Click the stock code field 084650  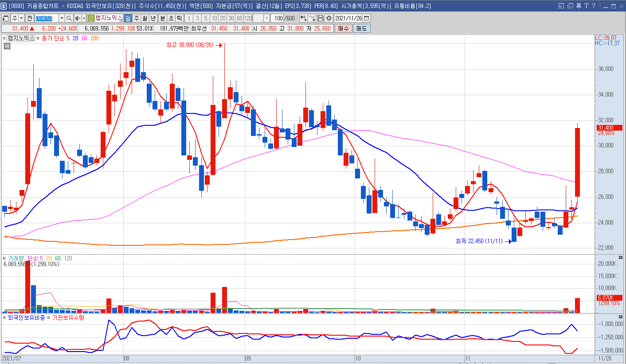coord(47,18)
